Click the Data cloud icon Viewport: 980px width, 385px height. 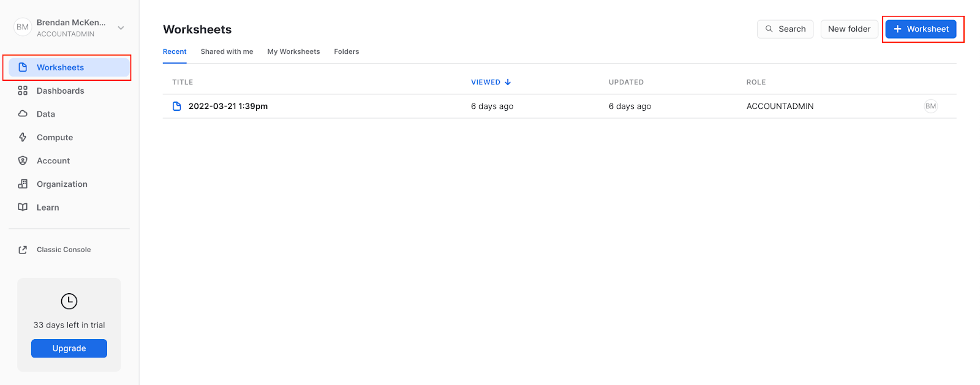(23, 114)
